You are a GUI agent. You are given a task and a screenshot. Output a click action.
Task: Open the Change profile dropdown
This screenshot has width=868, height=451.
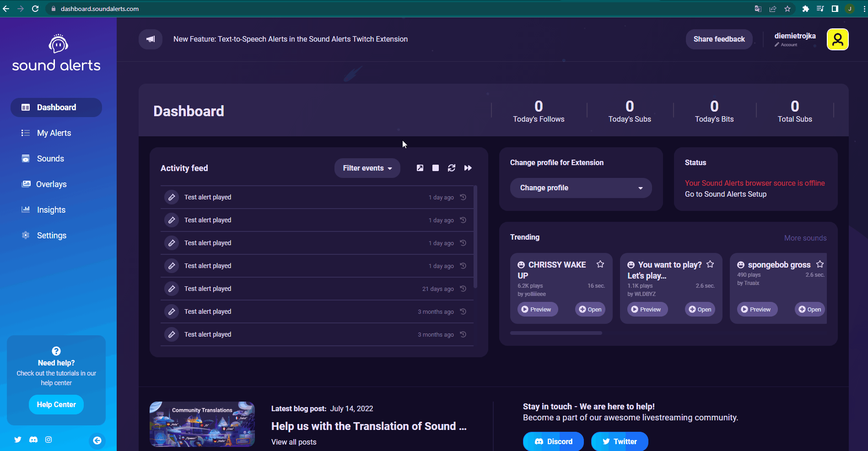581,188
